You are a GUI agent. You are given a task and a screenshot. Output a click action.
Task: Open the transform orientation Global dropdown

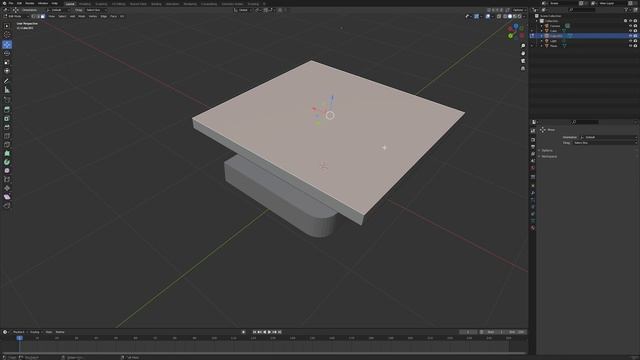(x=242, y=10)
